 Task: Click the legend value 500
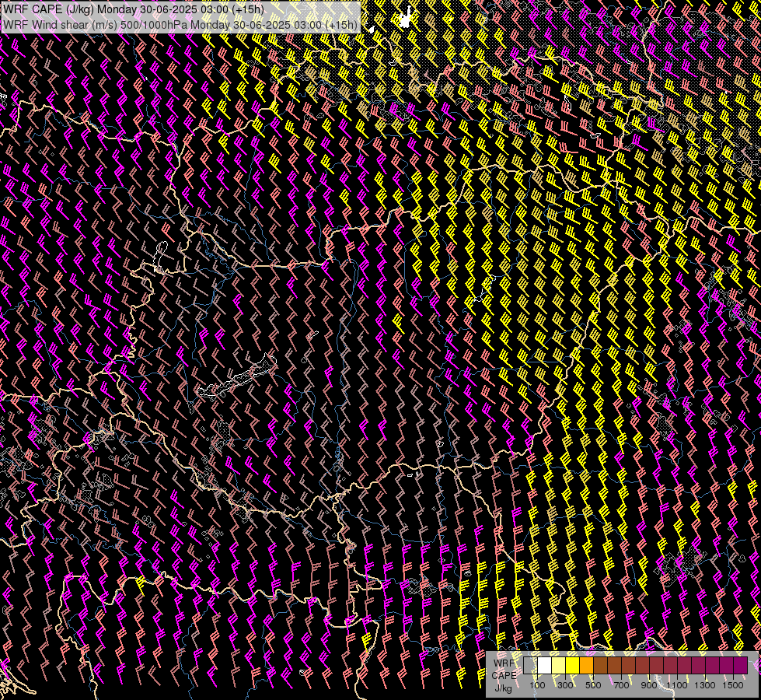(x=593, y=685)
